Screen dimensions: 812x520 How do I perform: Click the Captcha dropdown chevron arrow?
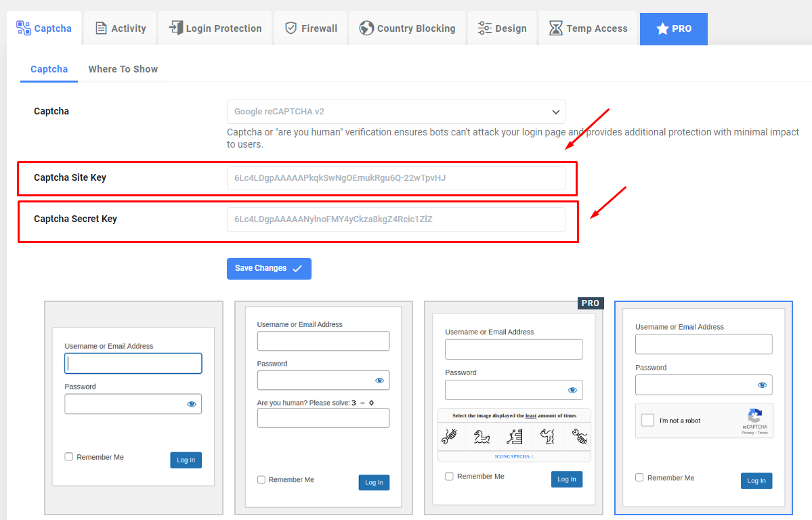click(x=555, y=112)
